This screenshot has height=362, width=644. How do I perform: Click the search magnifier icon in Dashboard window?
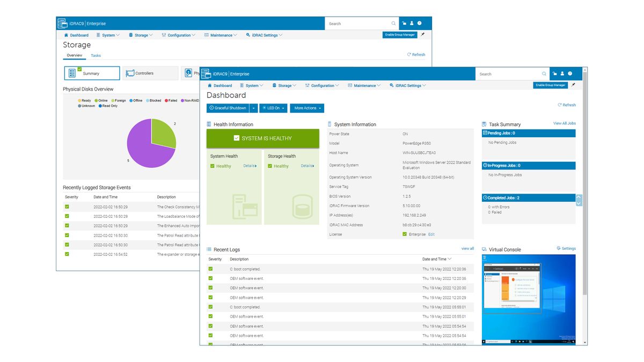tap(545, 74)
